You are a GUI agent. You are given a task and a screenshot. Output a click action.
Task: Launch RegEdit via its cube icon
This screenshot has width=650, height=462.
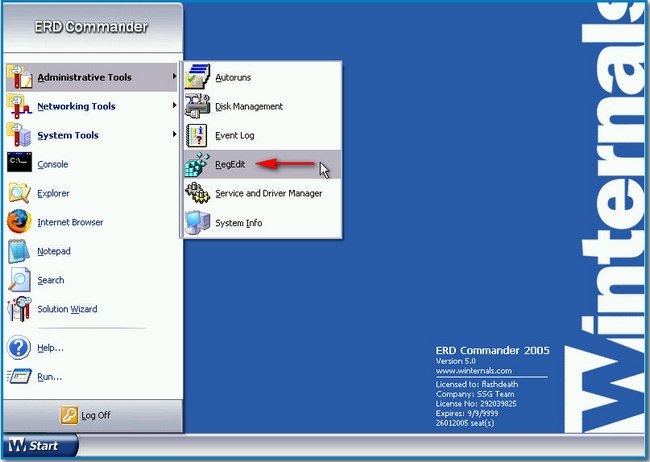coord(197,165)
